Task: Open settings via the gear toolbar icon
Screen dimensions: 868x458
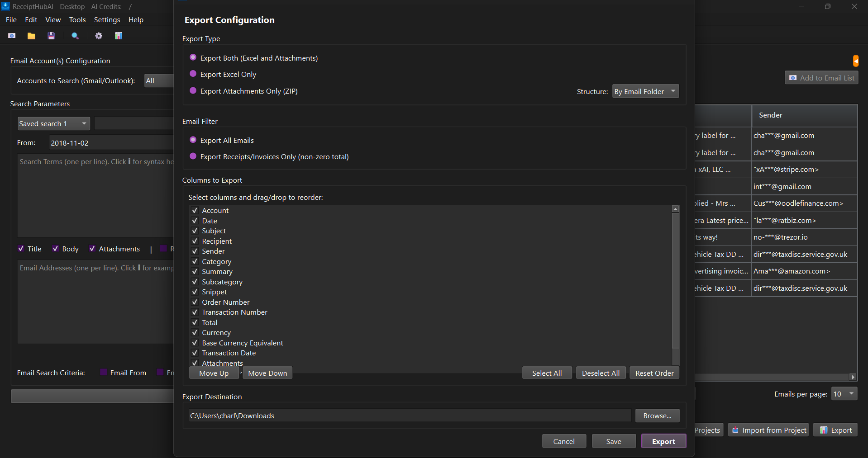Action: click(98, 36)
